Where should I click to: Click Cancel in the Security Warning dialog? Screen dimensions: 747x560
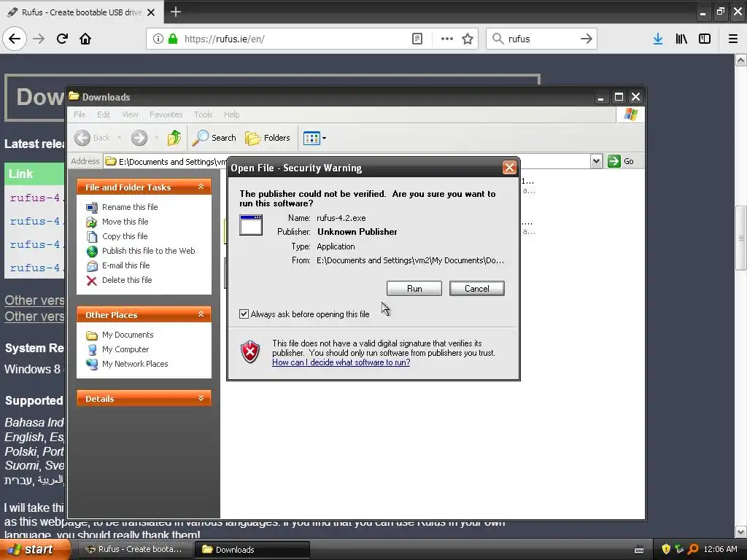[x=476, y=289]
